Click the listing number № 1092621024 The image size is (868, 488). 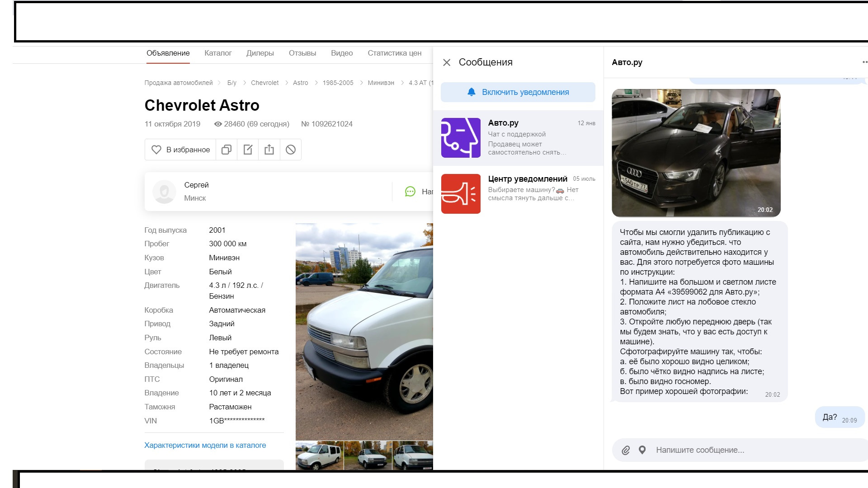click(x=327, y=124)
